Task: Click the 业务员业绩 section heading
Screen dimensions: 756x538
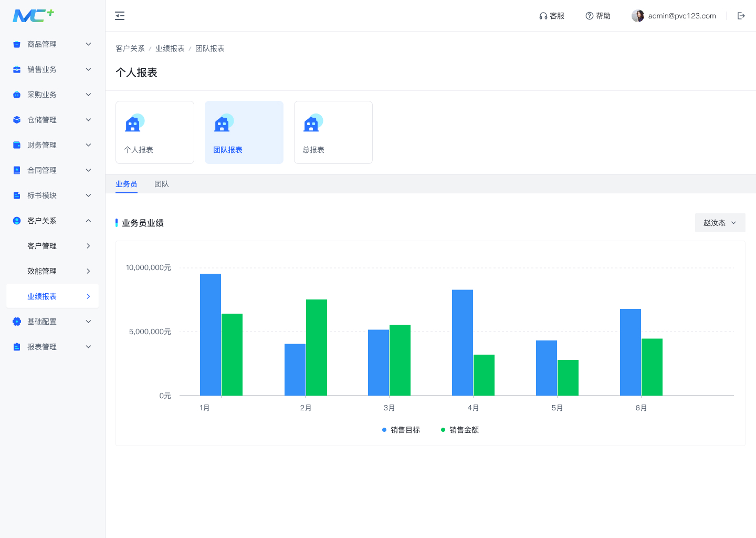Action: pyautogui.click(x=143, y=223)
